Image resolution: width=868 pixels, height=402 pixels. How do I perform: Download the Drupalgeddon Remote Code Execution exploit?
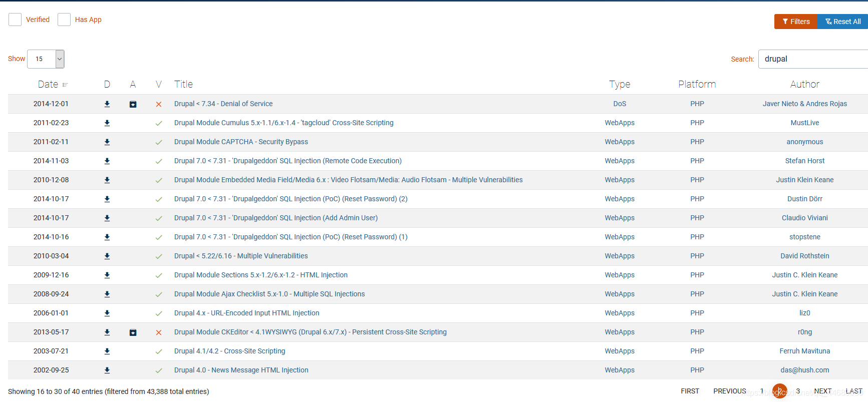point(107,161)
